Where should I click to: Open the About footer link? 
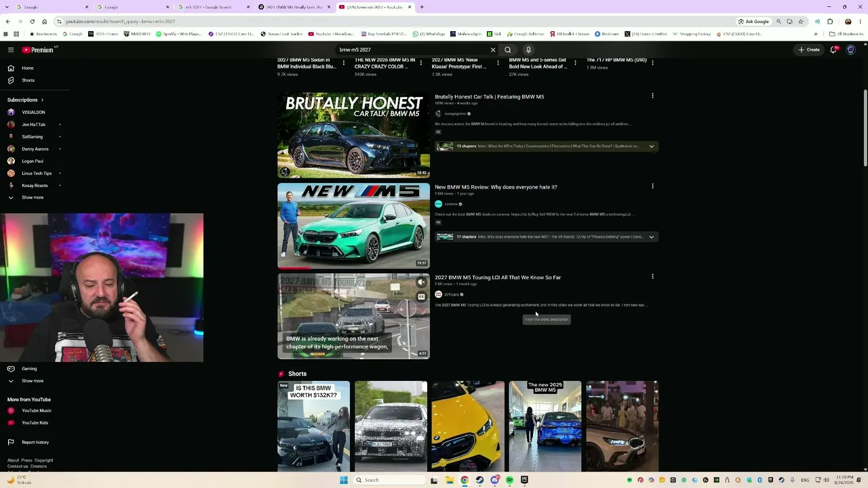point(13,460)
